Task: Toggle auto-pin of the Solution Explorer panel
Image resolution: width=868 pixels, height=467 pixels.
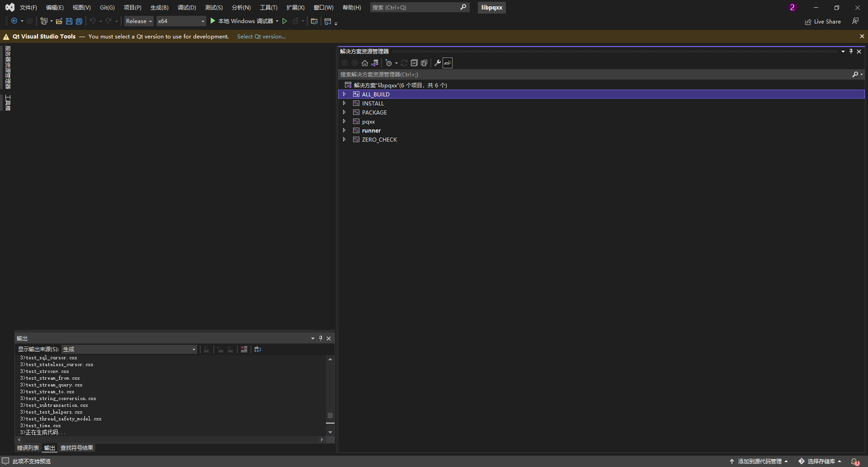Action: point(850,51)
